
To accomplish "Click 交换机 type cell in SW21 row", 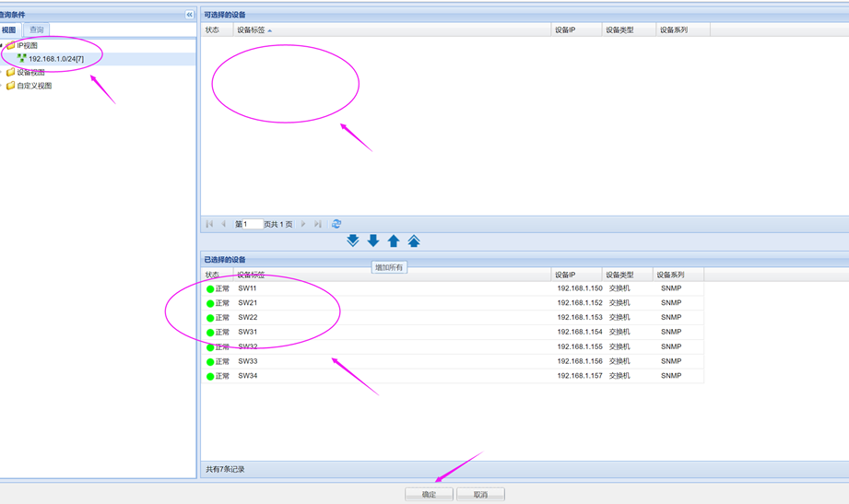I will [x=619, y=303].
